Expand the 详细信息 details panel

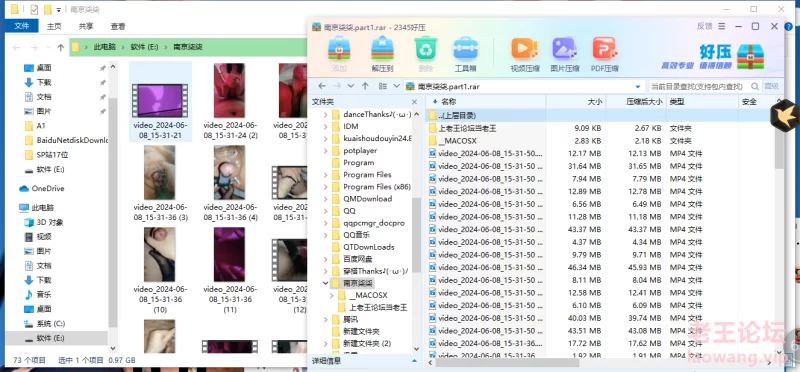pos(414,361)
